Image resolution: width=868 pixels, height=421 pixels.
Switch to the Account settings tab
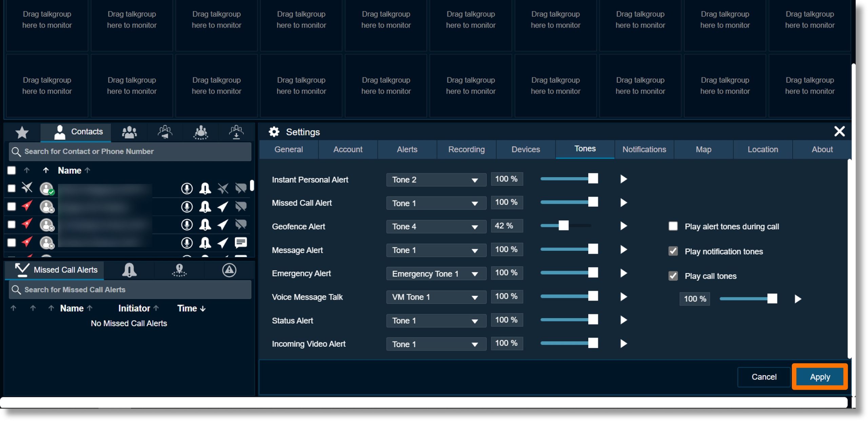coord(348,150)
